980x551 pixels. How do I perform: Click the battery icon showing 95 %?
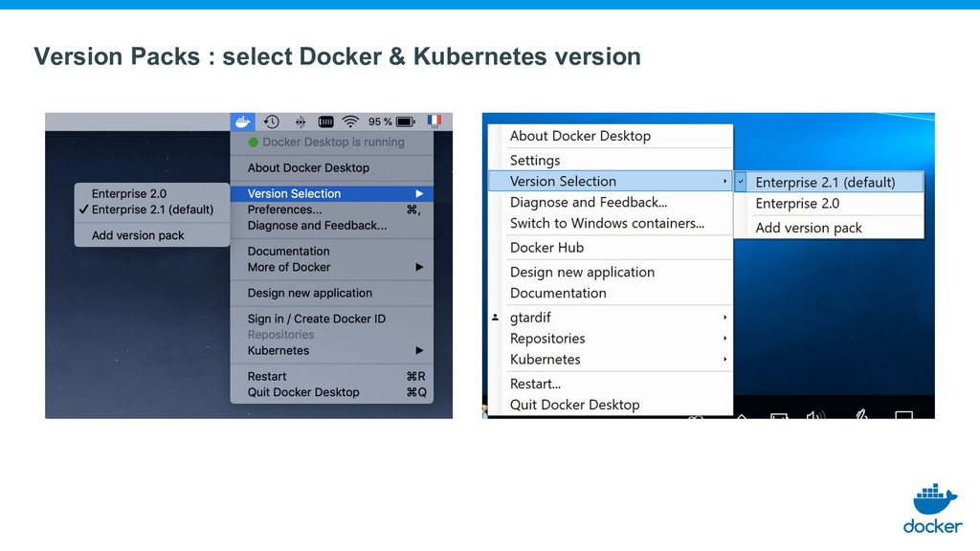405,121
